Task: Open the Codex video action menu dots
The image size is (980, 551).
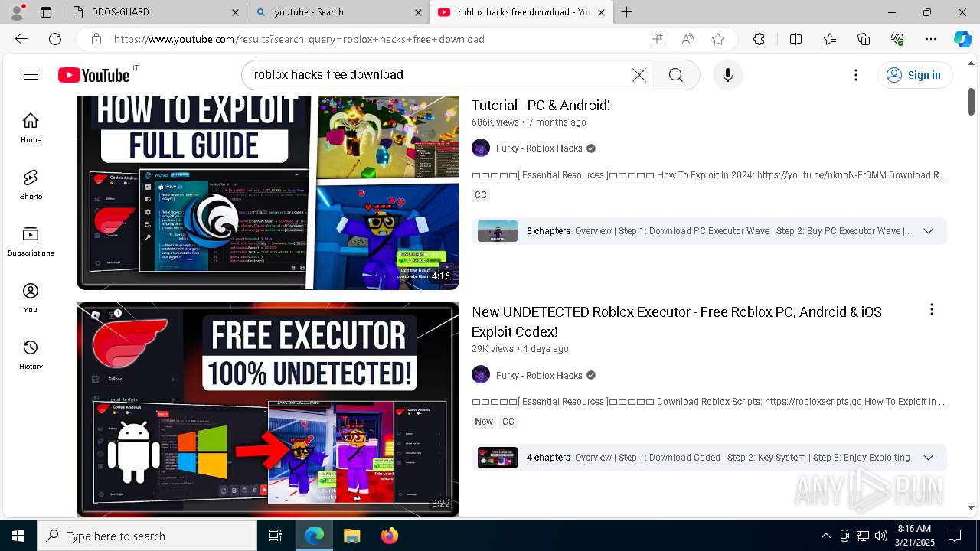Action: coord(931,309)
